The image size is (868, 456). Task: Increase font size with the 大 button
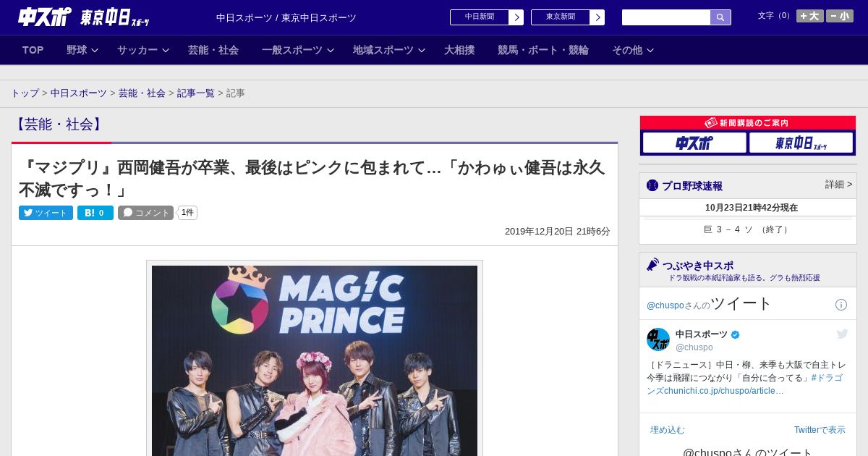810,16
